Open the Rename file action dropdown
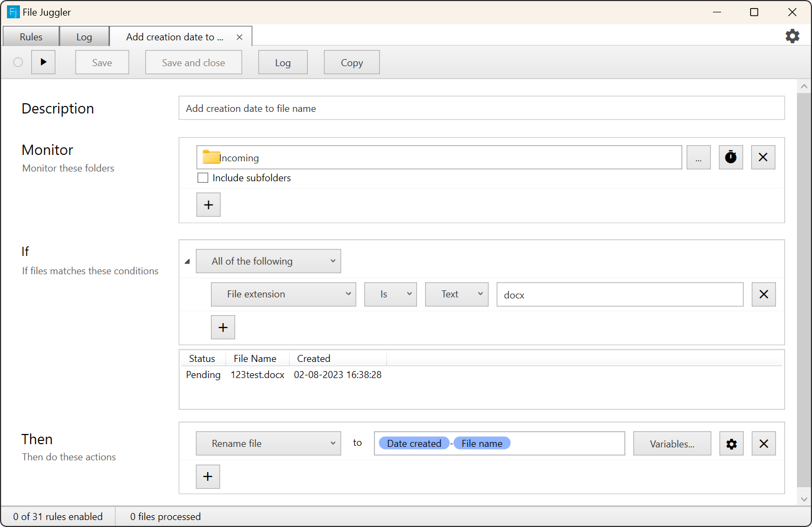Image resolution: width=812 pixels, height=527 pixels. (x=269, y=444)
